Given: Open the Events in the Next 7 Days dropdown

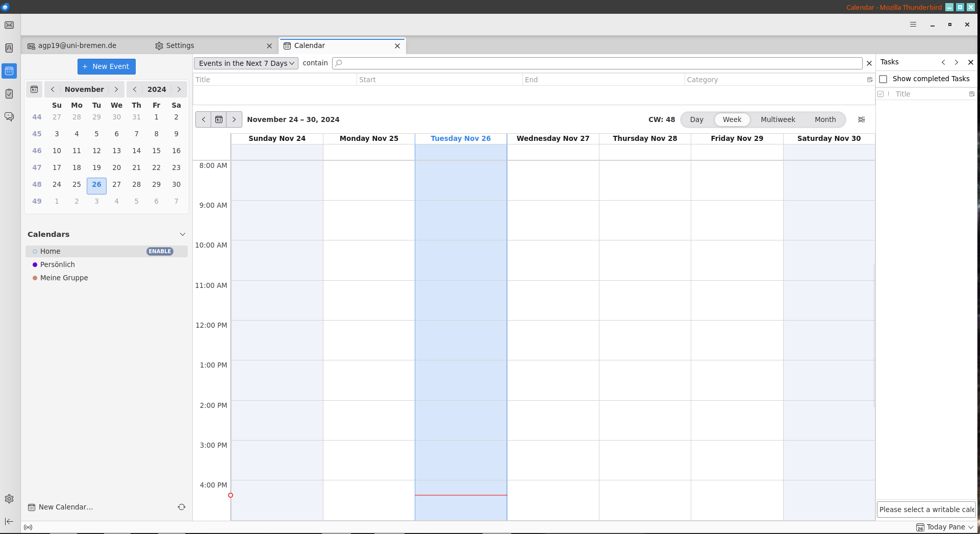Looking at the screenshot, I should pos(246,63).
